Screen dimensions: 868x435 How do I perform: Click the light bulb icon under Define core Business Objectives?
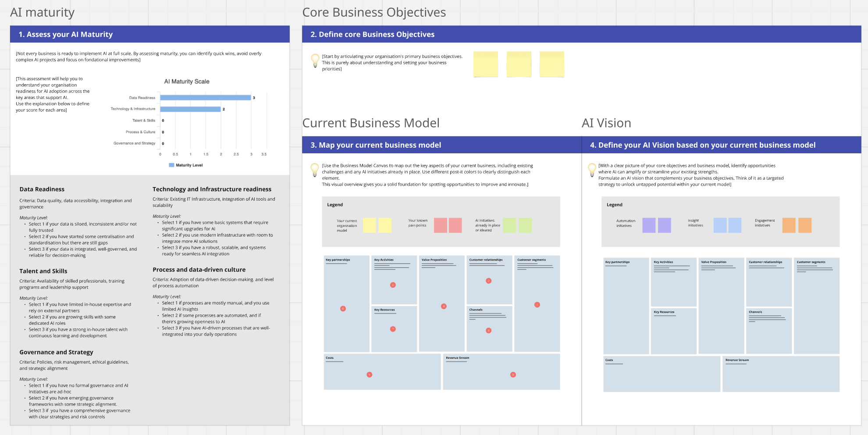tap(315, 60)
